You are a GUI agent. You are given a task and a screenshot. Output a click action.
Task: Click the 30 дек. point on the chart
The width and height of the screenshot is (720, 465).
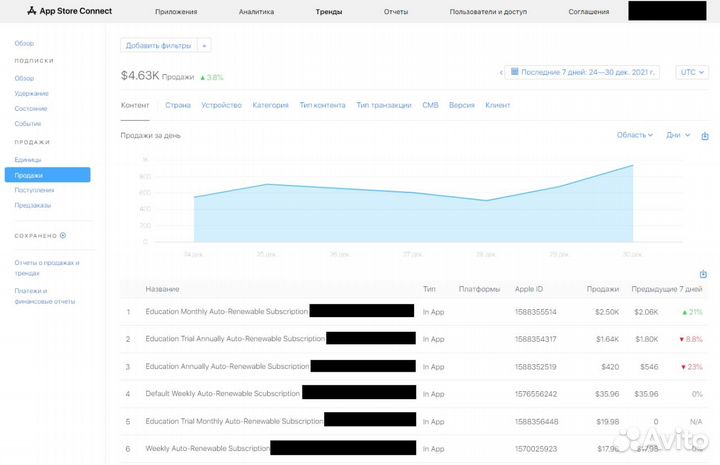[633, 166]
